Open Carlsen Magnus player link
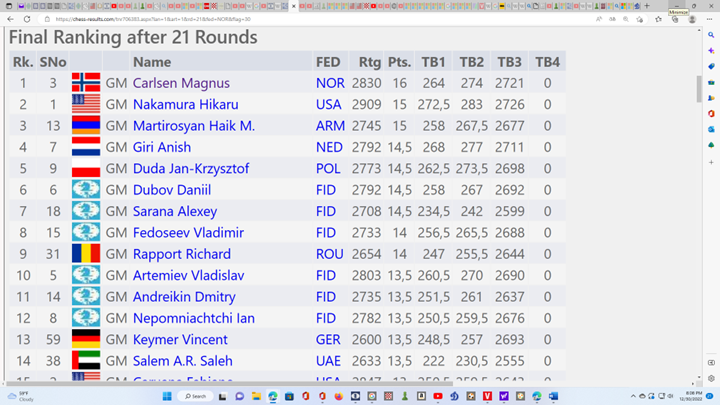The image size is (720, 405). [x=181, y=83]
